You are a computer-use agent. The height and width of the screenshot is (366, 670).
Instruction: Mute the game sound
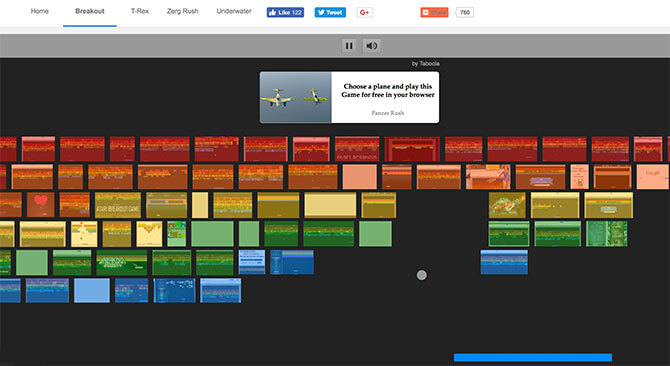(372, 46)
